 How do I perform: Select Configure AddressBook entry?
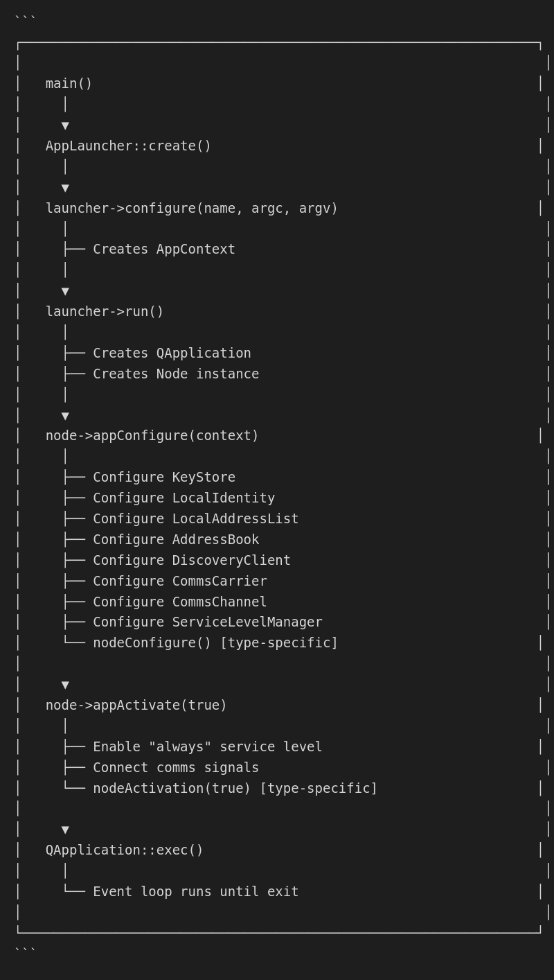tap(176, 540)
